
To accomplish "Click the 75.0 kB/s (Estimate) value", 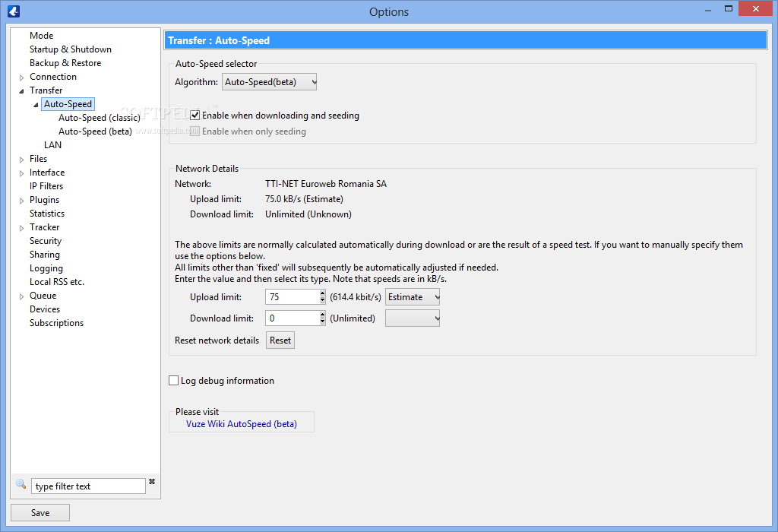I will (304, 199).
